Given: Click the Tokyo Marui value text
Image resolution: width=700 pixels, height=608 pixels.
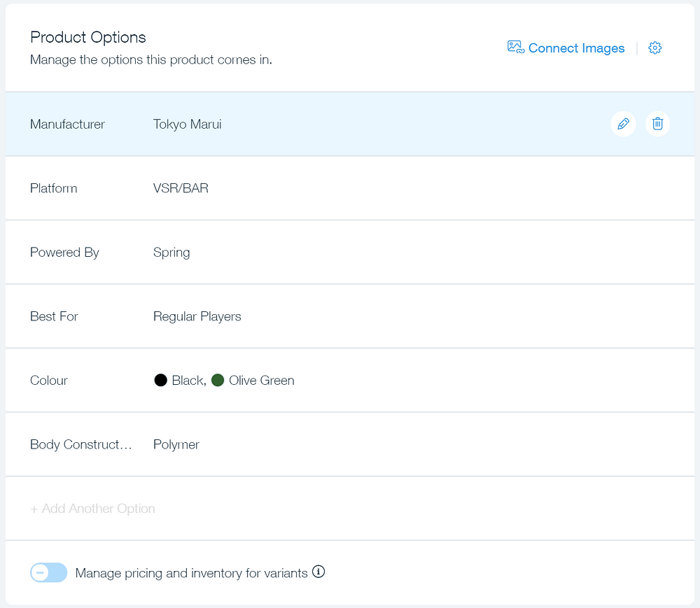Looking at the screenshot, I should (187, 124).
